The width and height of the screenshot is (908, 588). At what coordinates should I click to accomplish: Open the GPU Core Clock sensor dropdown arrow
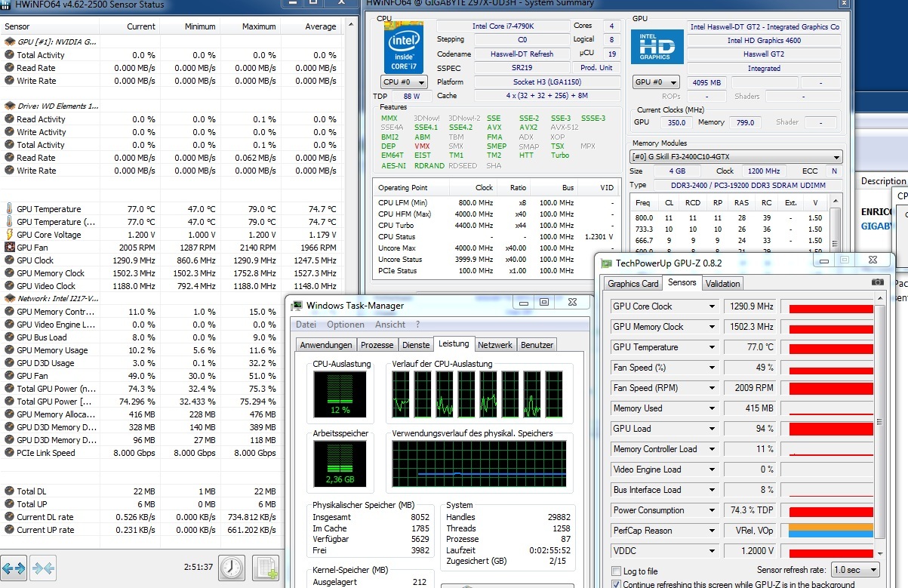coord(711,306)
